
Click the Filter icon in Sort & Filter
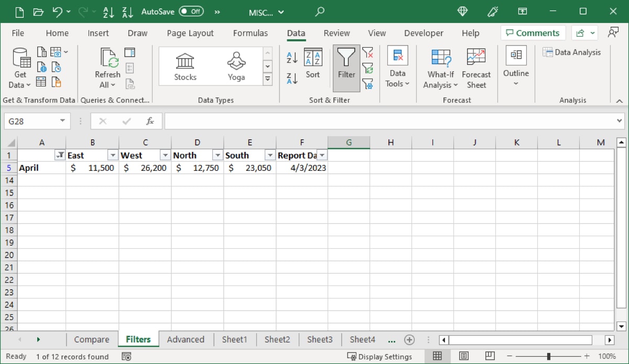pyautogui.click(x=345, y=63)
